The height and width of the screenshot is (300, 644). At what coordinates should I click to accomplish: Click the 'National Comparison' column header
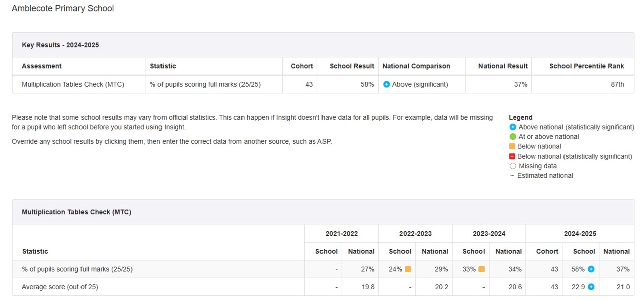pos(416,66)
